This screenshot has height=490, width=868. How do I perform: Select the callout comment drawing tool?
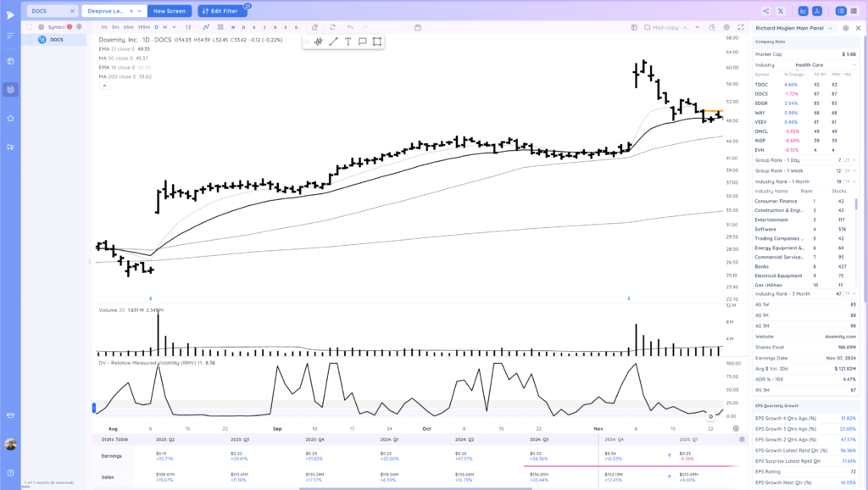[363, 42]
